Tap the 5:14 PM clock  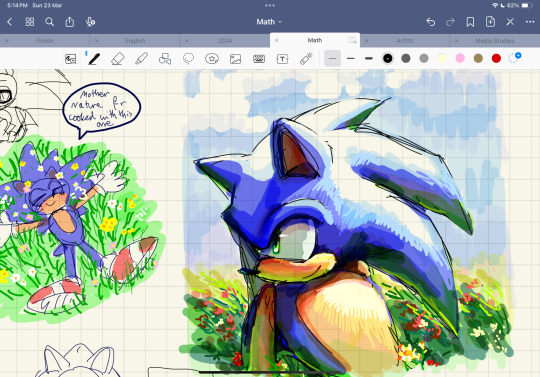[x=17, y=6]
